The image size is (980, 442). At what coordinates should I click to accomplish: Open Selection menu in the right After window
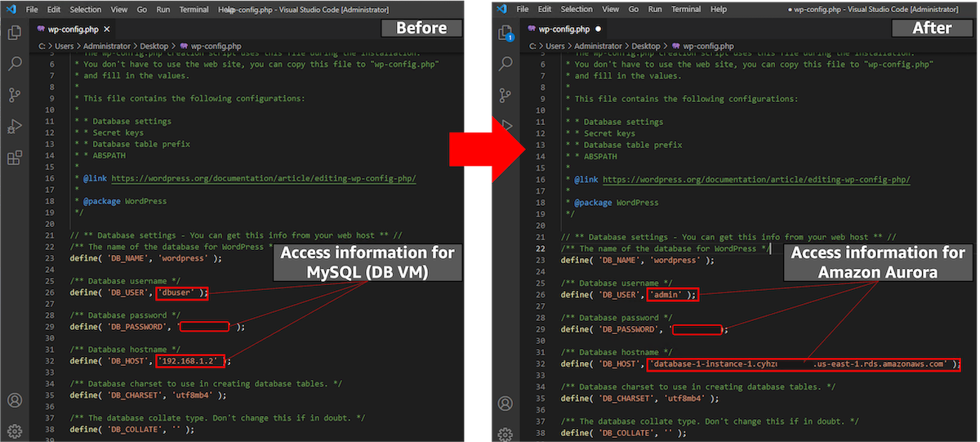coord(577,9)
